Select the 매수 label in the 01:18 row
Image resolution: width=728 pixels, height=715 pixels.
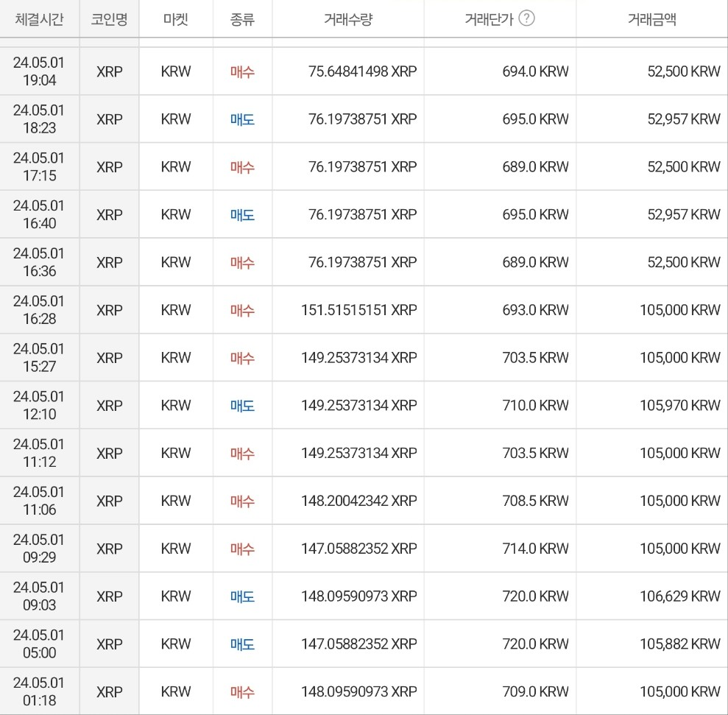(242, 691)
